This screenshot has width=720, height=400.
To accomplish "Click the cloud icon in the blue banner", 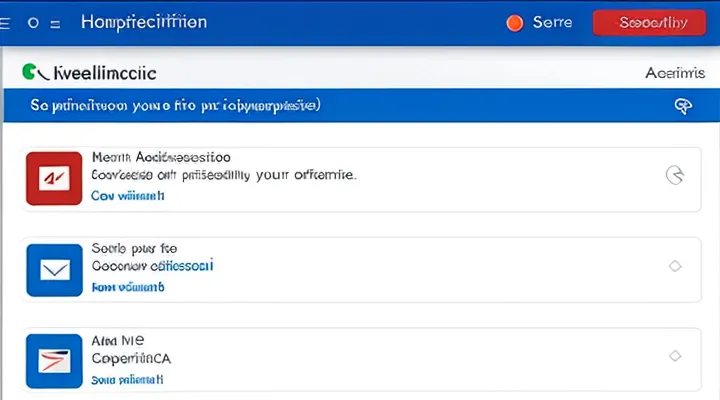I will 684,106.
